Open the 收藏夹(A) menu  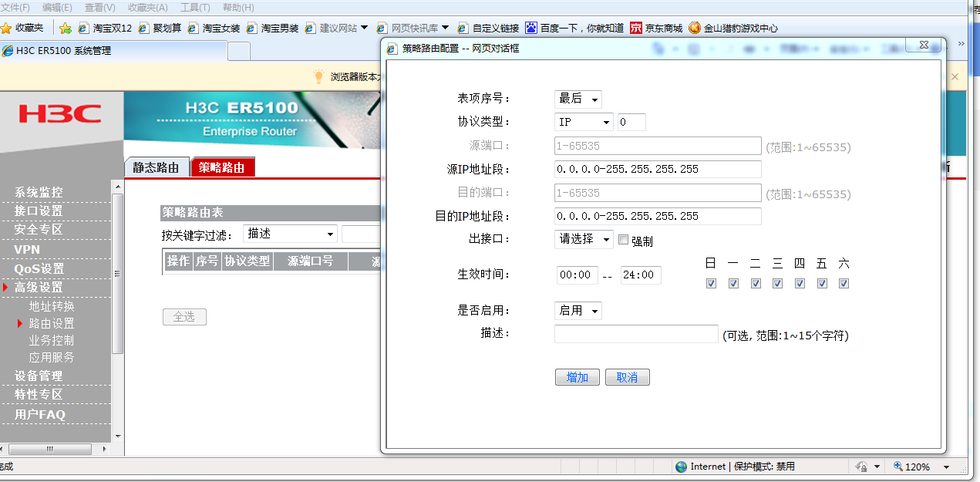(x=147, y=7)
